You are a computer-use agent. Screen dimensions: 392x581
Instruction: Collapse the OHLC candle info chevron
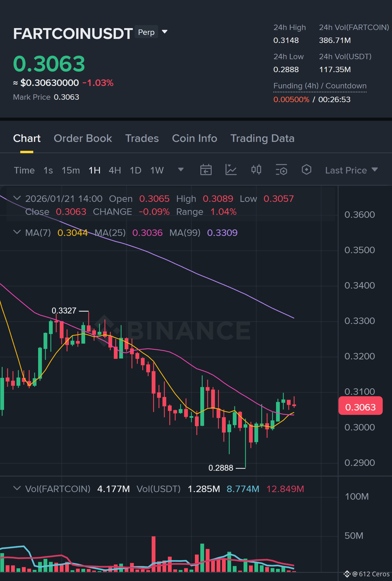coord(17,198)
